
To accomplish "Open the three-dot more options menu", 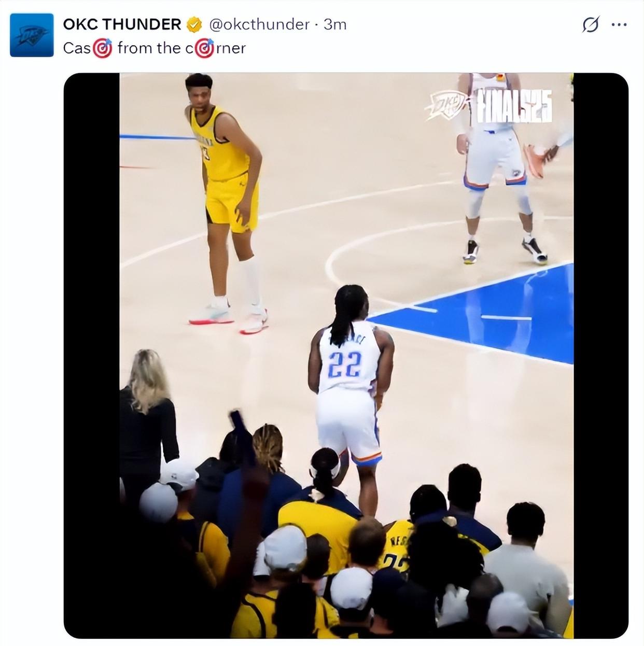I will coord(619,24).
